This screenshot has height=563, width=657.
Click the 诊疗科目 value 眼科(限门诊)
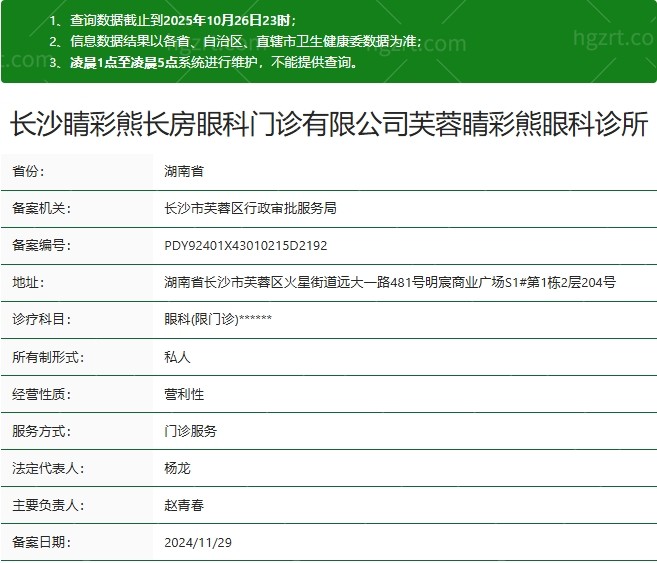pos(218,320)
